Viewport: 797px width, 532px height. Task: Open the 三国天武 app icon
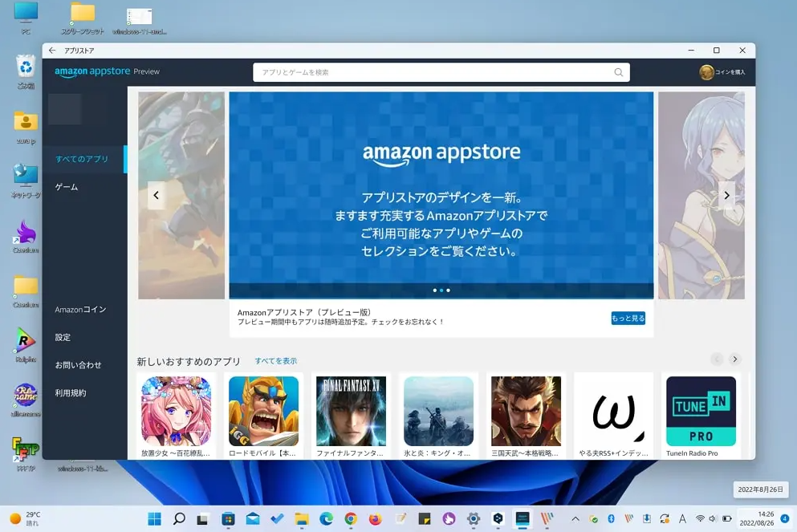click(x=526, y=411)
